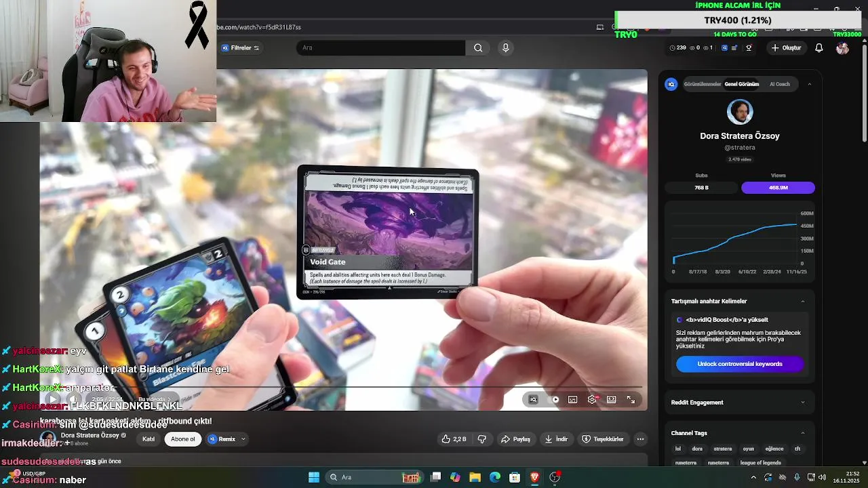Click the 'league of legends' channel tag
868x488 pixels.
760,463
